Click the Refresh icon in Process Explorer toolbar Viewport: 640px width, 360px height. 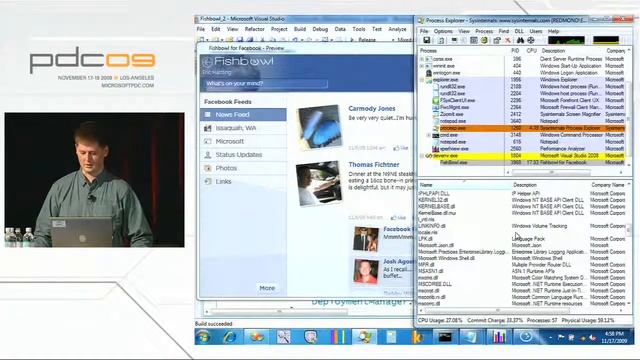(x=441, y=40)
